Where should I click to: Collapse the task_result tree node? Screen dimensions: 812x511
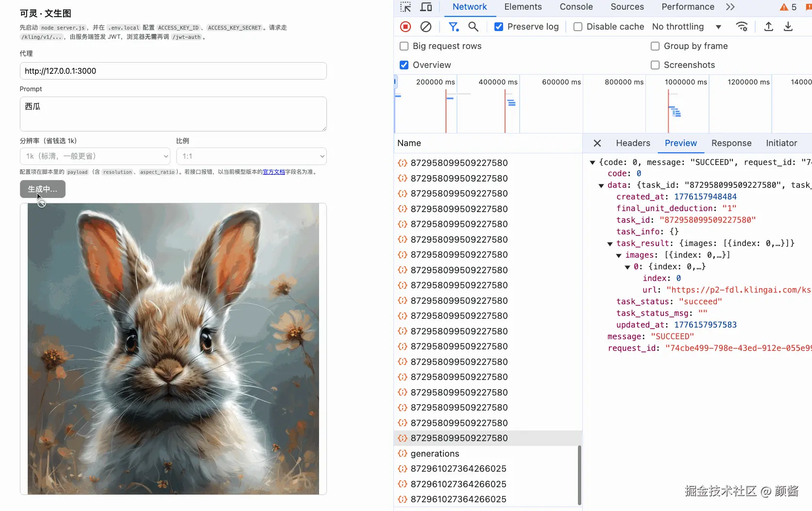click(610, 244)
